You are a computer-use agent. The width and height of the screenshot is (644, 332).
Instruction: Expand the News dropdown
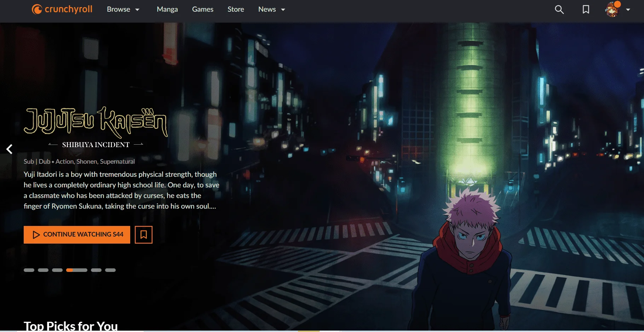point(272,10)
